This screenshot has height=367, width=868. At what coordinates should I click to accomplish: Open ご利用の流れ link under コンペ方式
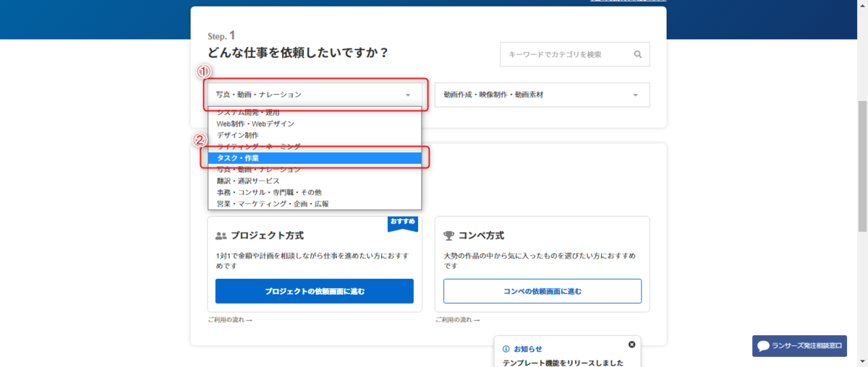pyautogui.click(x=457, y=319)
